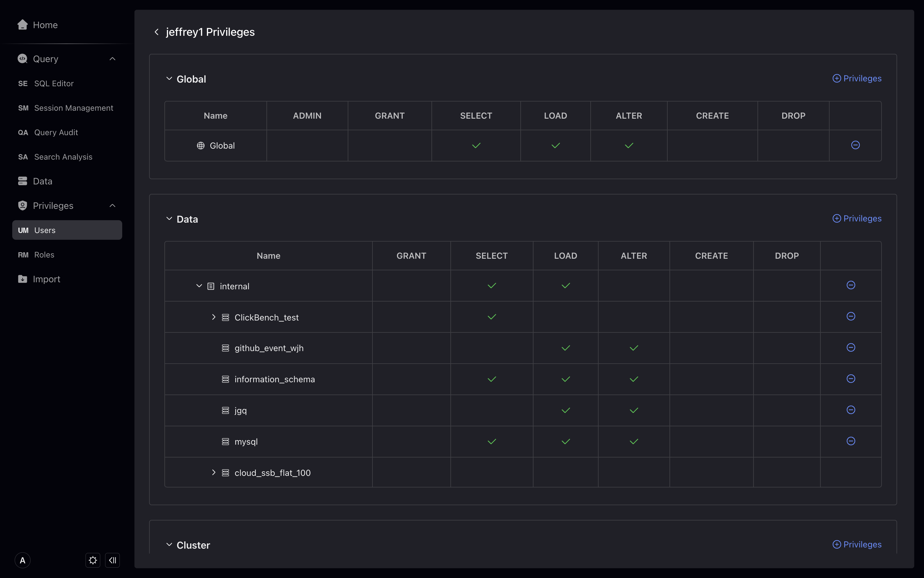The width and height of the screenshot is (924, 578).
Task: Select Users in the sidebar
Action: coord(67,230)
